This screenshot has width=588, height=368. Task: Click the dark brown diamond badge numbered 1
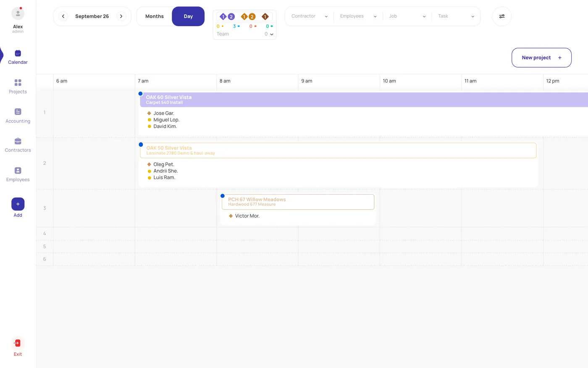pyautogui.click(x=265, y=17)
